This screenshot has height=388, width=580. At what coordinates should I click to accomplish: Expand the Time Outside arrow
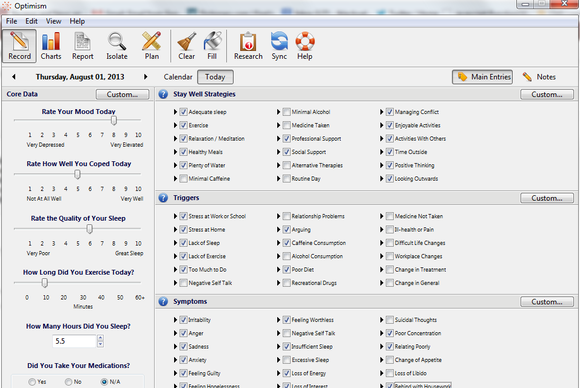(381, 152)
